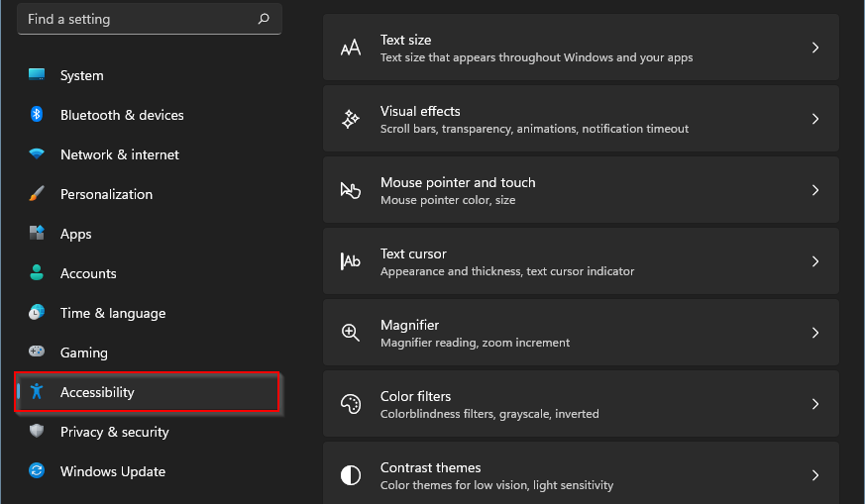The image size is (865, 504).
Task: Click 'Magnifier reading, zoom increment' description
Action: click(x=475, y=343)
